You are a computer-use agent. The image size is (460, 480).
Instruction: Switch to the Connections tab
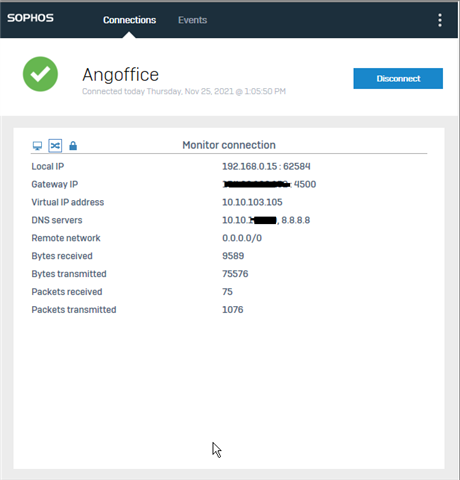tap(129, 20)
